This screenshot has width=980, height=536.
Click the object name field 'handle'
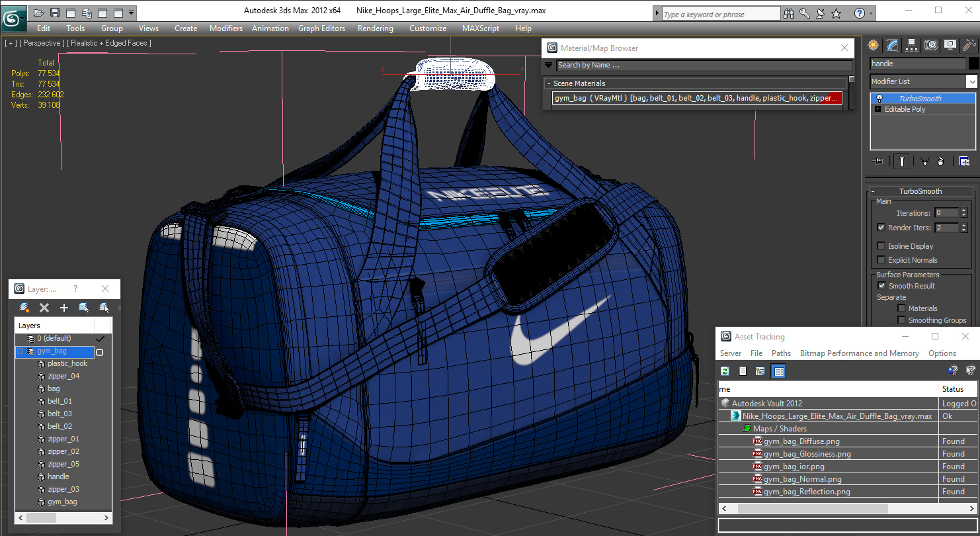(x=917, y=64)
